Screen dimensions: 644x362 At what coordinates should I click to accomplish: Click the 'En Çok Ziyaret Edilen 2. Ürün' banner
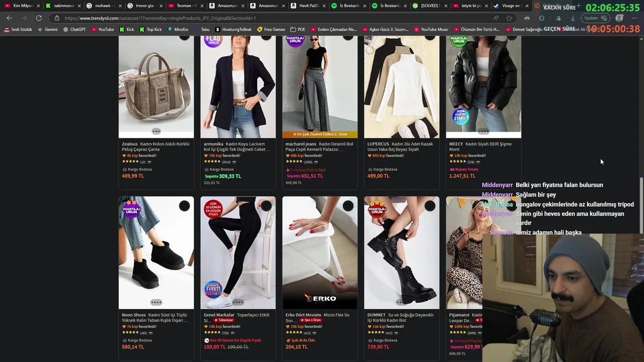point(320,134)
